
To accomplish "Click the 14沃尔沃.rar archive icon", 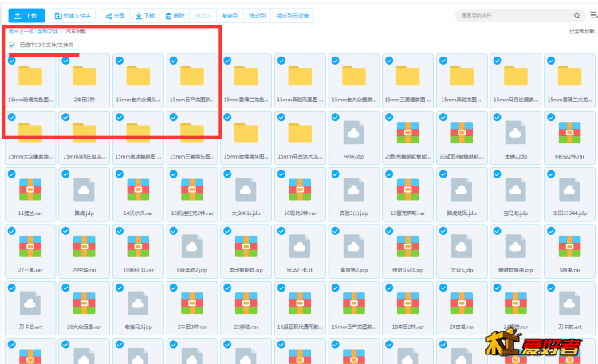I will [x=138, y=189].
